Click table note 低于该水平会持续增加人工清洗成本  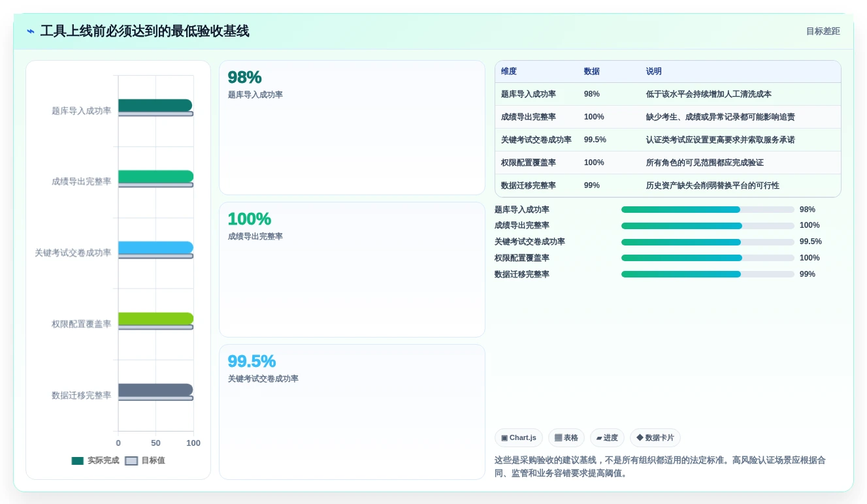709,94
